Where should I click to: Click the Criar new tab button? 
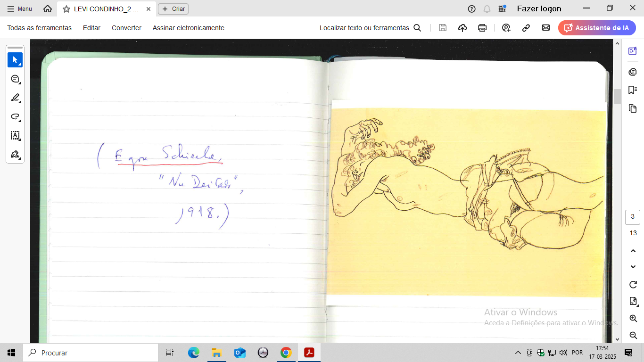(x=173, y=9)
